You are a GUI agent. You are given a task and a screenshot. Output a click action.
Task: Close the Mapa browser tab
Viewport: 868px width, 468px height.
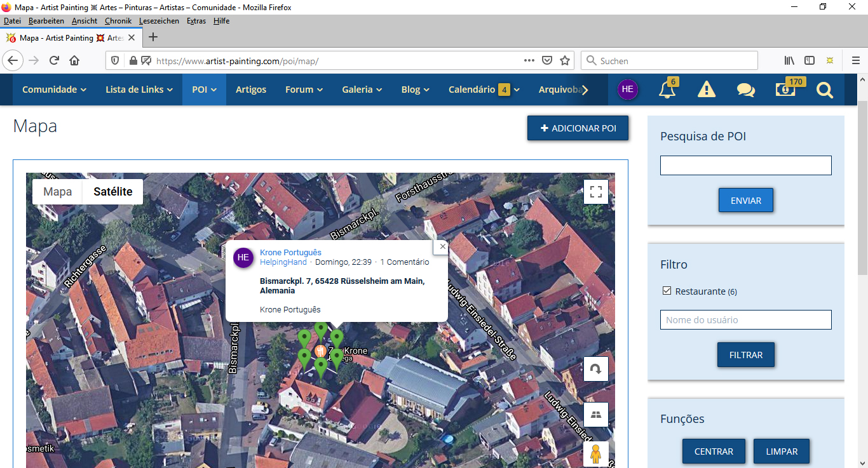(x=132, y=37)
